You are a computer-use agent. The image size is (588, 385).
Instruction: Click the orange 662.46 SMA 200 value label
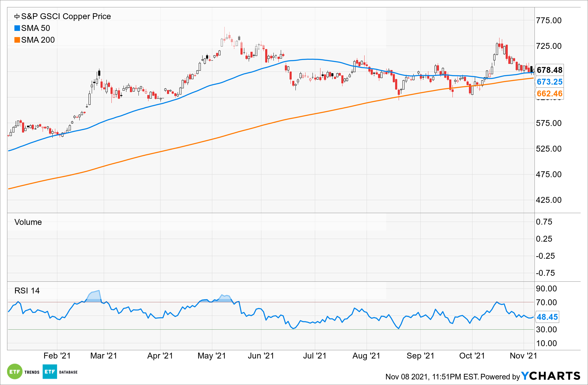[549, 94]
